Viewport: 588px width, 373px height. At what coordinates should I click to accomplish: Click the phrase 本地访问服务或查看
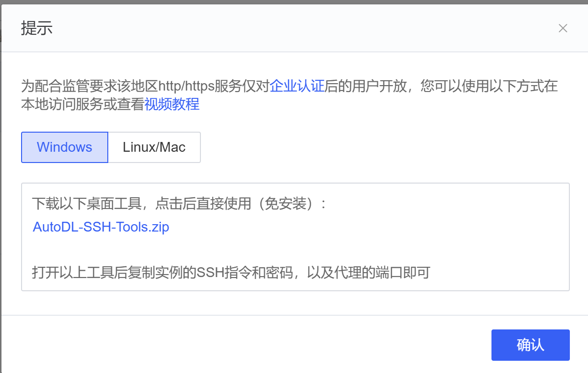pos(83,104)
